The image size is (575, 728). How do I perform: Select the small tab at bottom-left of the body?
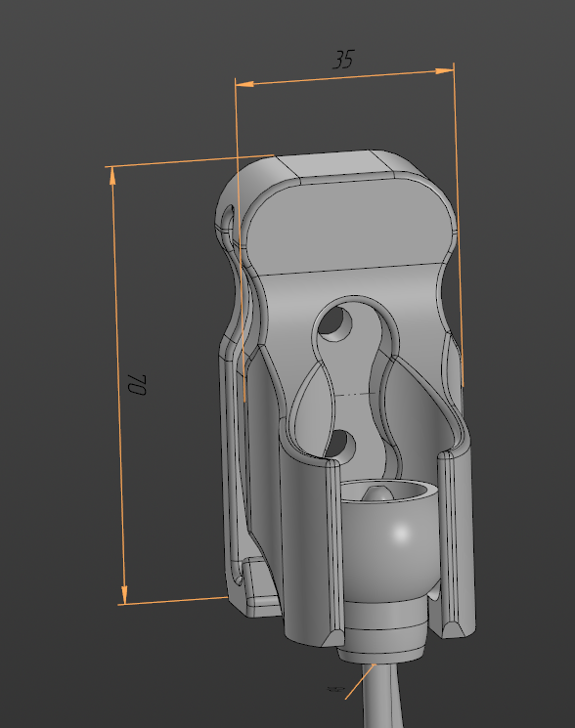(x=260, y=587)
